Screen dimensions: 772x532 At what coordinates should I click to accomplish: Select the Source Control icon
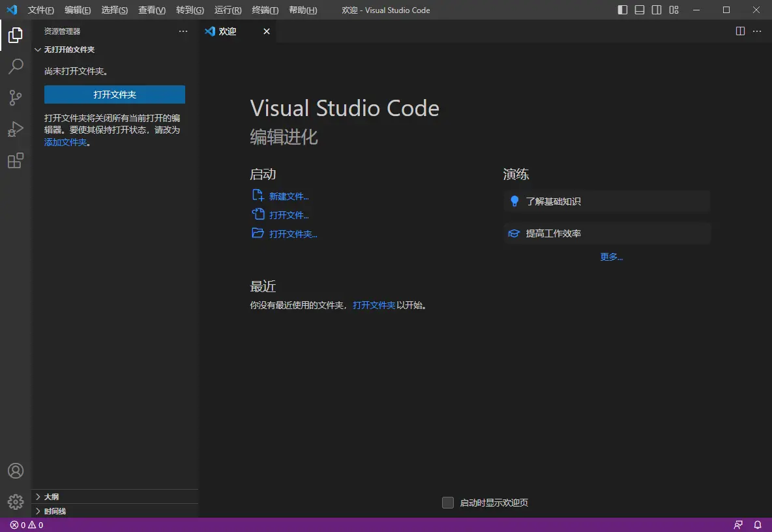coord(16,98)
